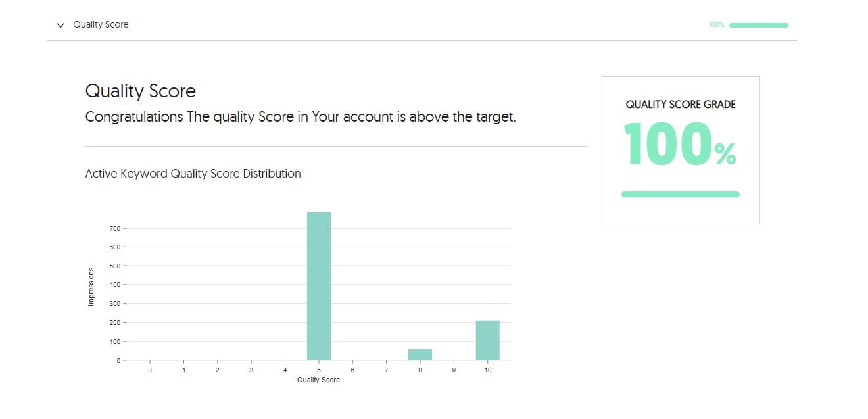Viewport: 868px width, 419px height.
Task: Select the small bar at quality score 8
Action: [x=420, y=355]
